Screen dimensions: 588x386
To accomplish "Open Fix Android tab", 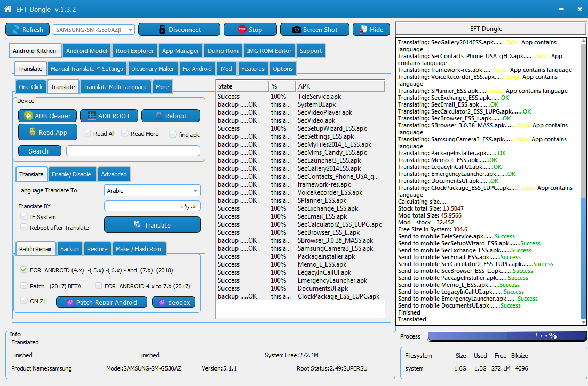I will pos(197,69).
